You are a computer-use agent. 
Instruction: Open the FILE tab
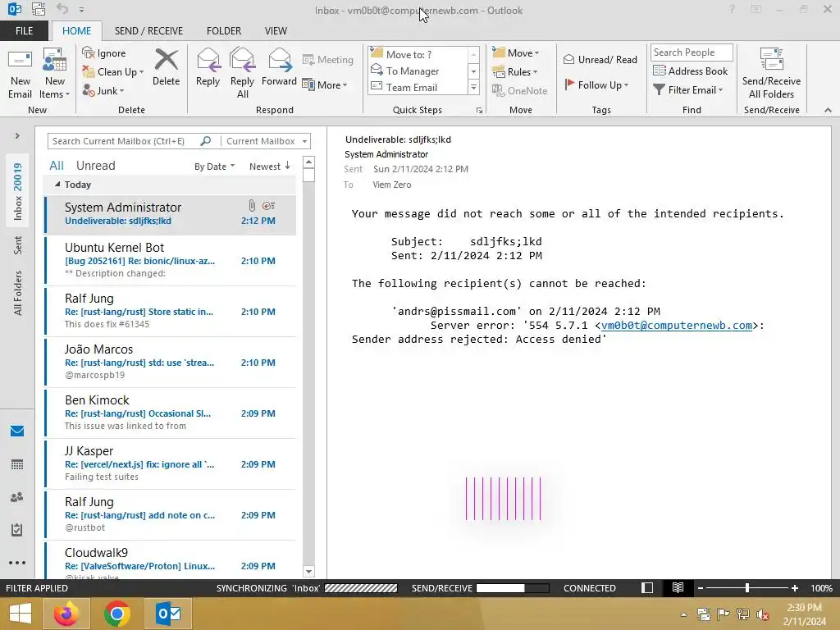[x=24, y=30]
